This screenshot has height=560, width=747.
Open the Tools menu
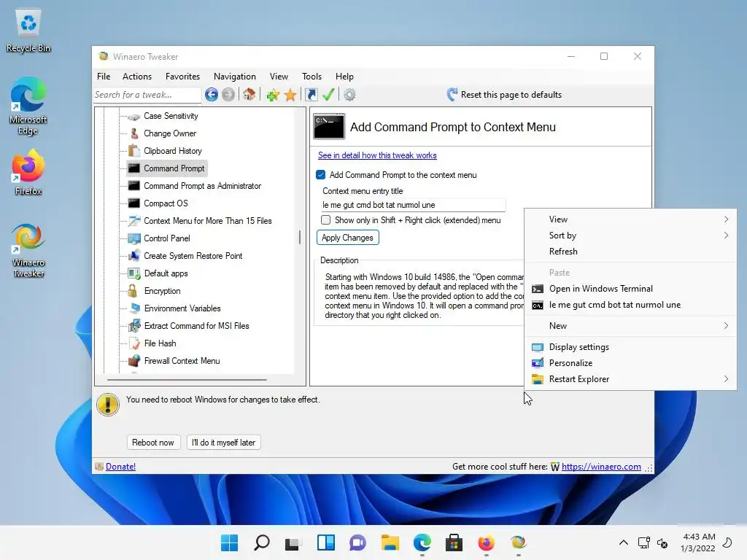coord(311,76)
